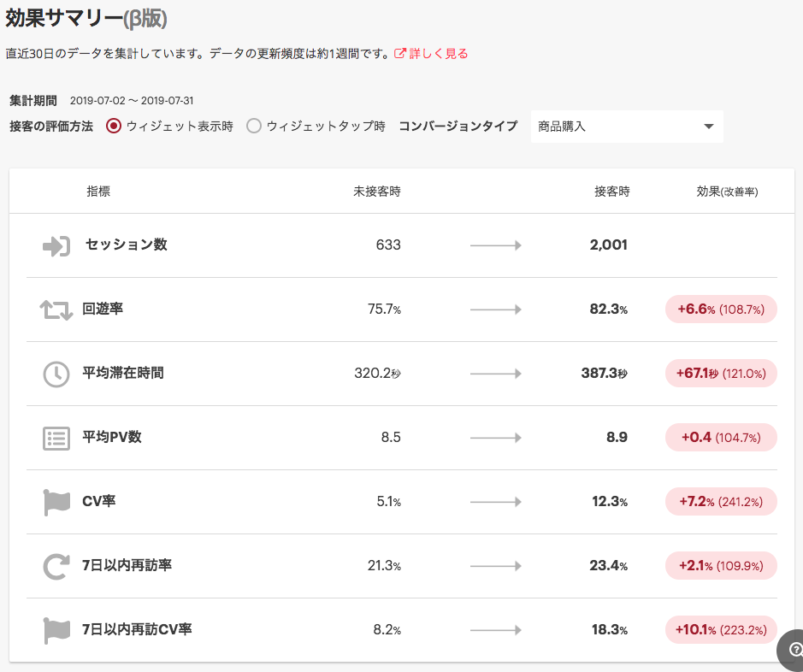Image resolution: width=803 pixels, height=672 pixels.
Task: Click the 回遊率 loop arrows icon
Action: pyautogui.click(x=56, y=310)
